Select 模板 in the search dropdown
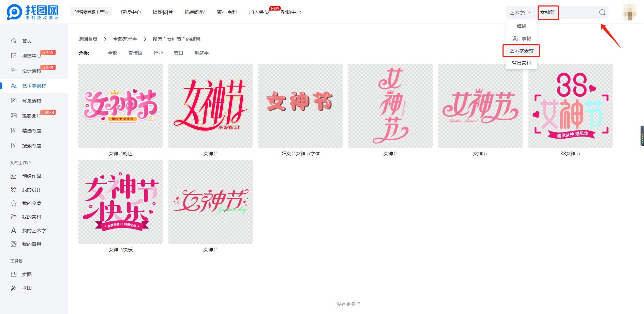This screenshot has width=644, height=314. (x=522, y=26)
